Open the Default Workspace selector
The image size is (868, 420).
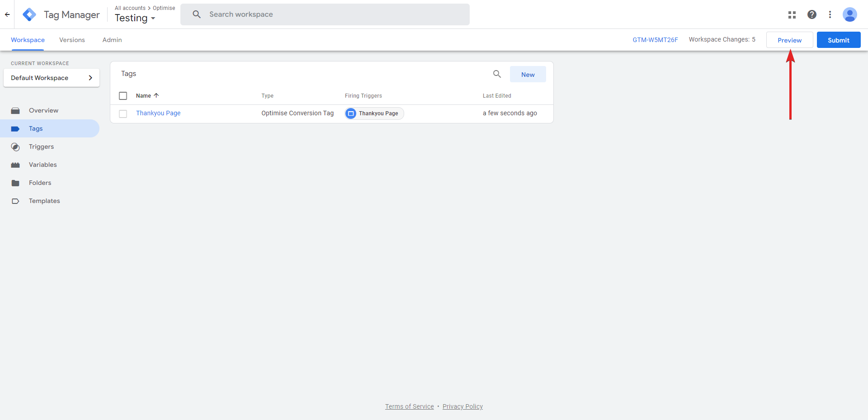point(52,78)
